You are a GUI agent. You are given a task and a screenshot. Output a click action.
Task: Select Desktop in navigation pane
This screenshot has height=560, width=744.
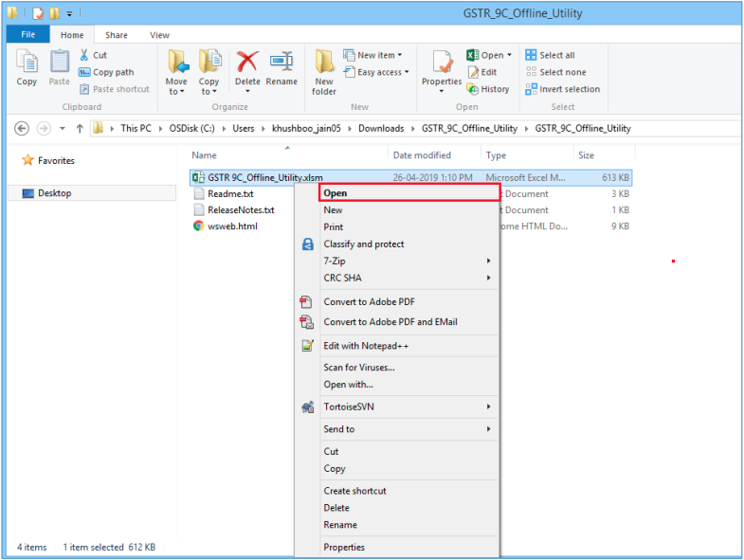point(92,193)
